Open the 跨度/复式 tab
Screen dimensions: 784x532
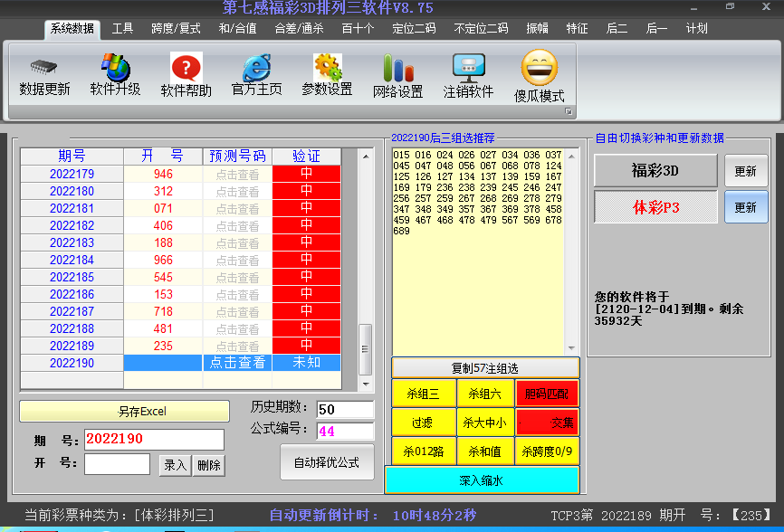[176, 28]
